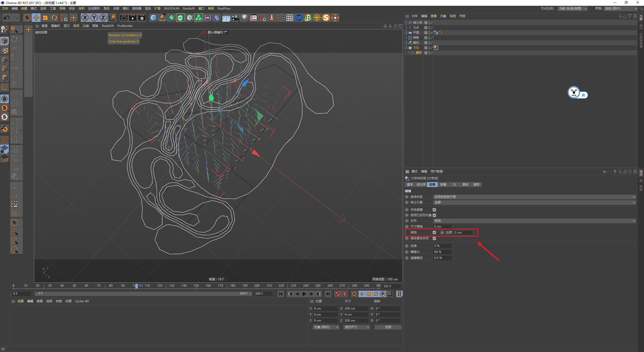The width and height of the screenshot is (644, 352).
Task: Click the Light object icon
Action: (244, 18)
